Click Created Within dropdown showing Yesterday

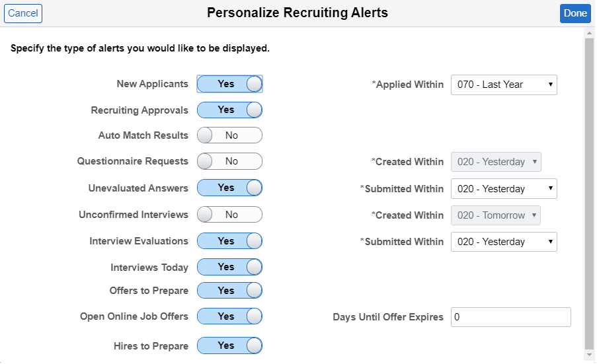tap(496, 162)
